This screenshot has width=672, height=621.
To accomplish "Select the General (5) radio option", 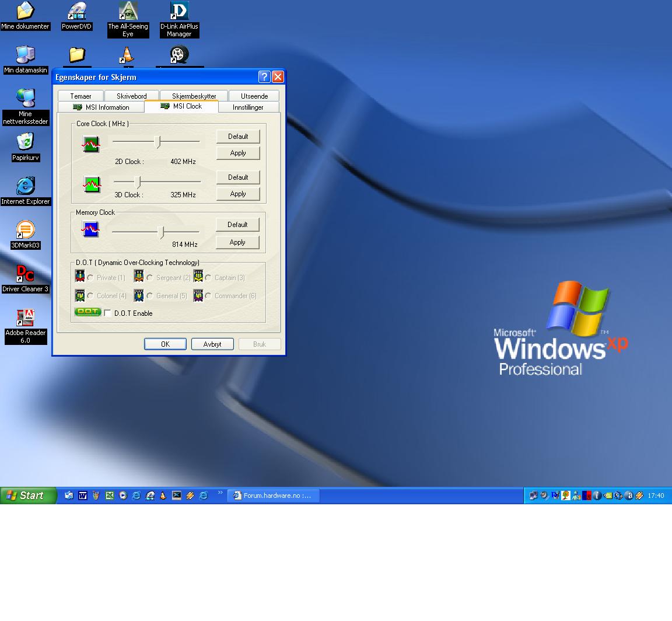I will click(149, 296).
